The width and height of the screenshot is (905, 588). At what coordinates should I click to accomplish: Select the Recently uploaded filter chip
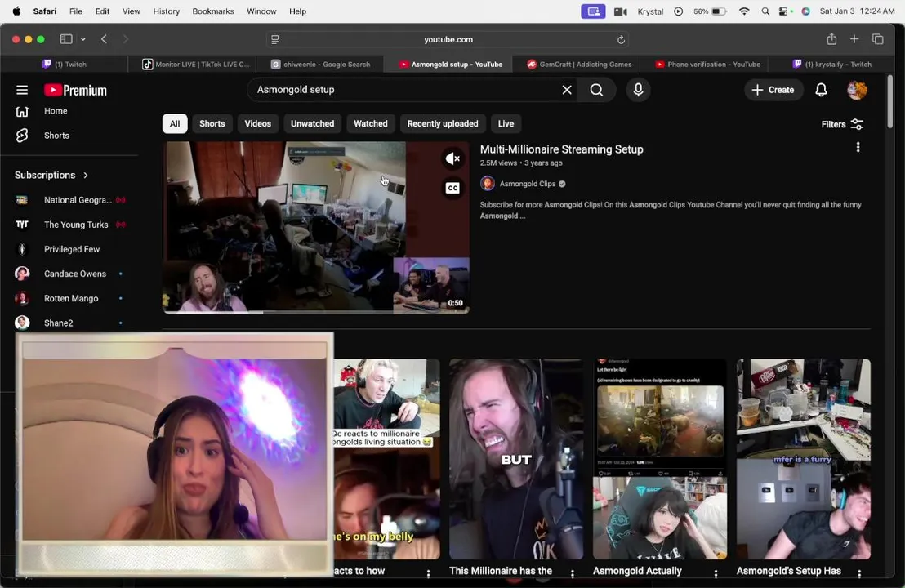point(443,123)
